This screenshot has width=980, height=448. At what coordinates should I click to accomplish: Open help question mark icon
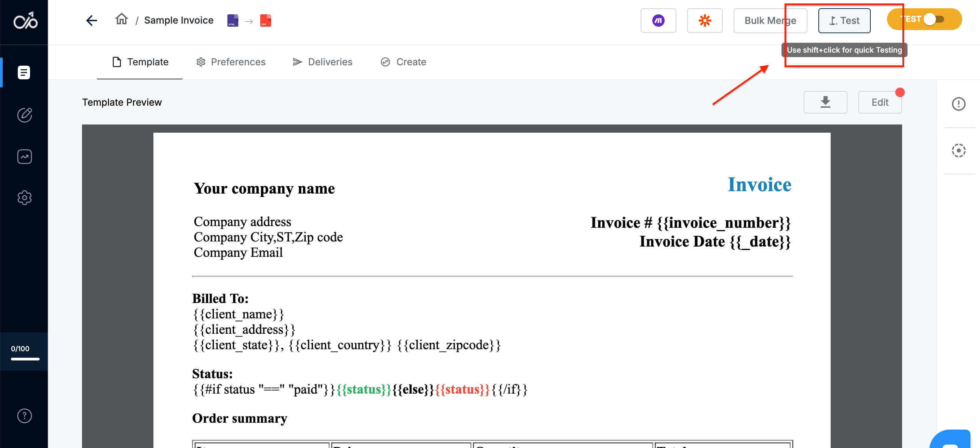click(24, 416)
